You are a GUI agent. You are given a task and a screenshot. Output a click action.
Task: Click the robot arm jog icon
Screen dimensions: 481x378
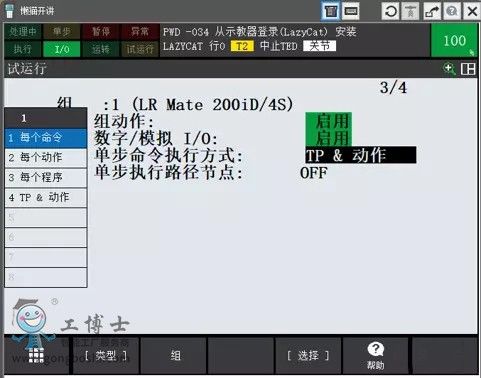tap(432, 11)
